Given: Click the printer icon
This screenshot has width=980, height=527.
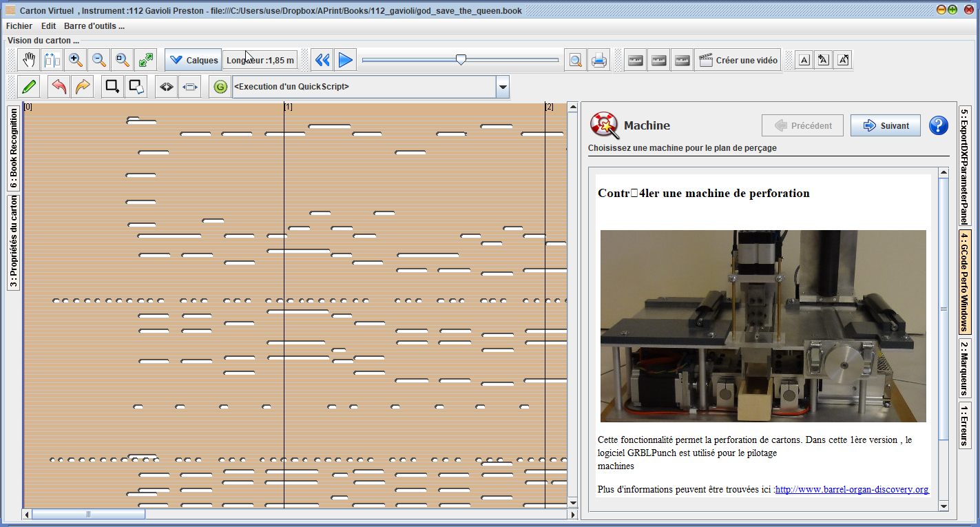Looking at the screenshot, I should pyautogui.click(x=598, y=60).
